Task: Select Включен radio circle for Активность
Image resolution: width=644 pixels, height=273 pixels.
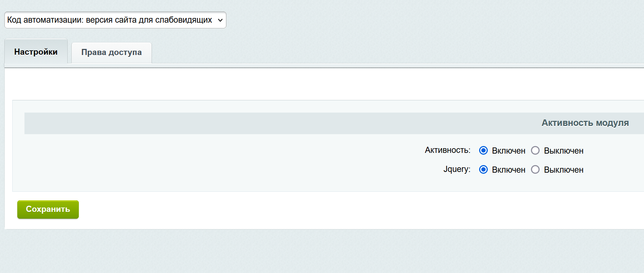Action: coord(483,150)
